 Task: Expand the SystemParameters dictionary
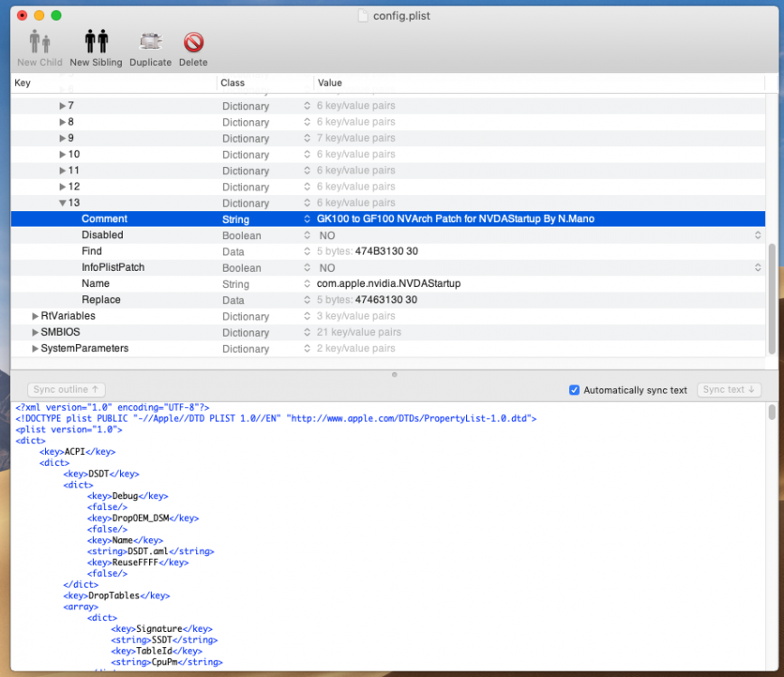pyautogui.click(x=35, y=348)
